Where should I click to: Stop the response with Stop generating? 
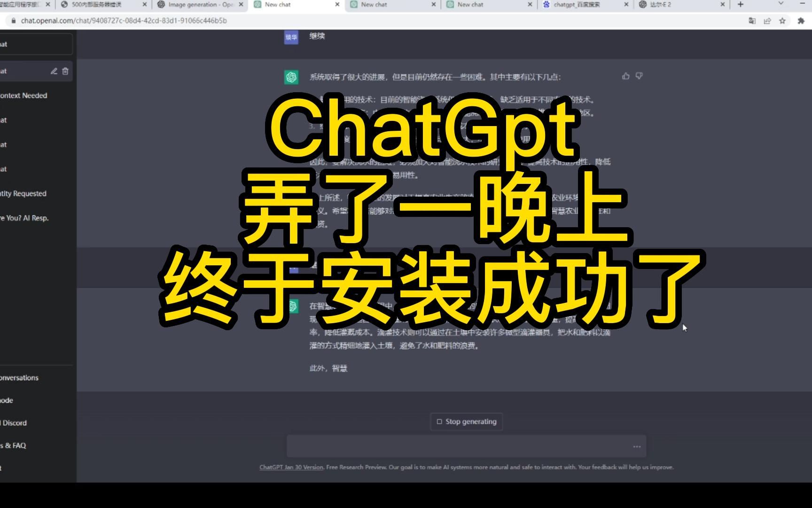pos(466,421)
